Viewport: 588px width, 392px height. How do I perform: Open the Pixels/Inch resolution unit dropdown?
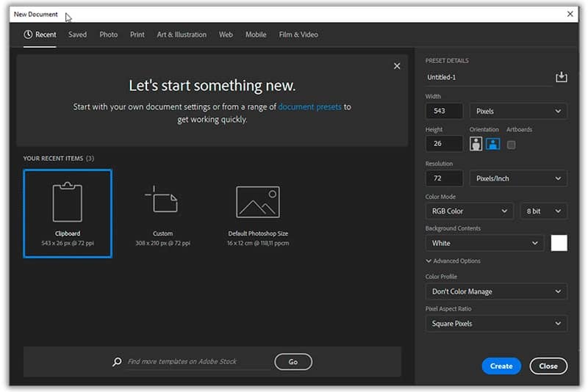518,178
